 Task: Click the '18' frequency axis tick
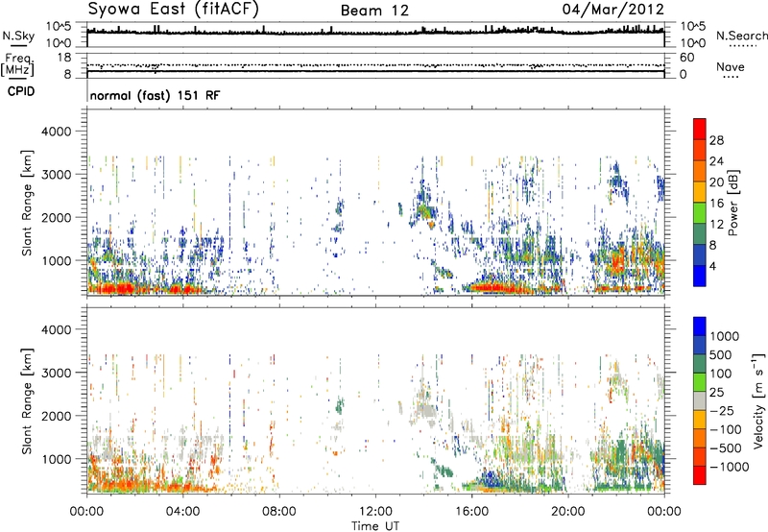pyautogui.click(x=64, y=58)
